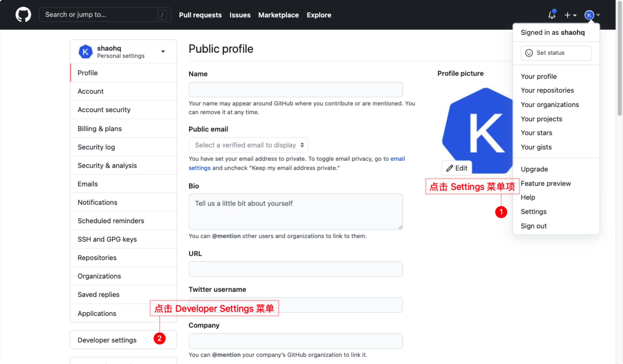Viewport: 623px width, 364px height.
Task: Open the verified email select dropdown
Action: (x=248, y=145)
